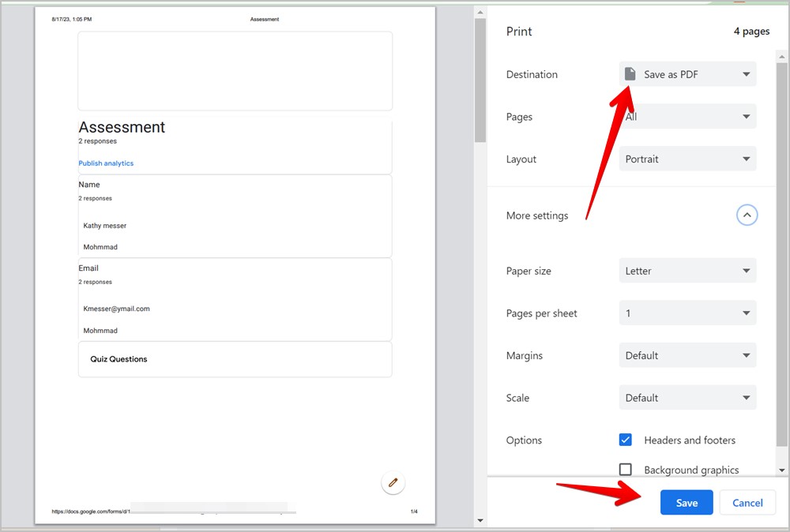Open the Paper size dropdown
The image size is (790, 532).
click(x=688, y=271)
